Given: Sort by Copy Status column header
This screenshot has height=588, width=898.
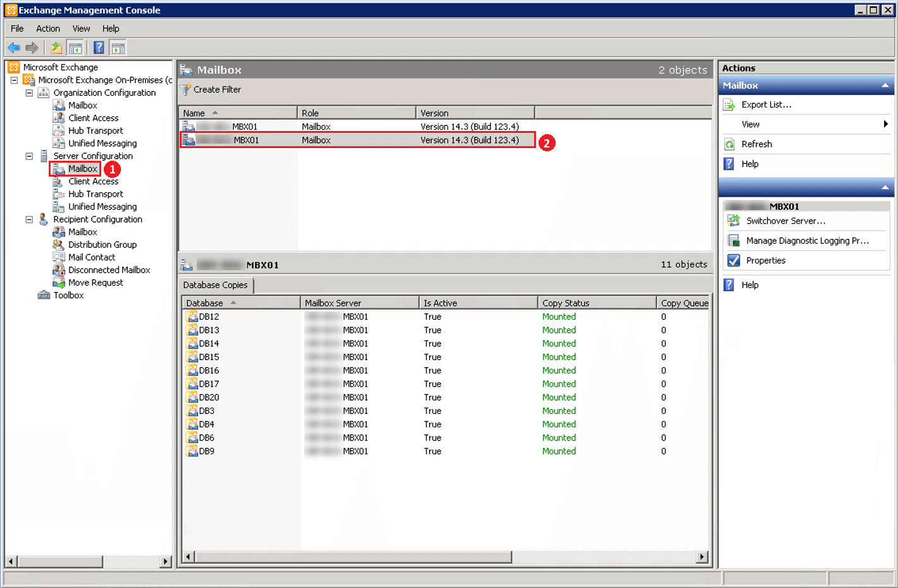Looking at the screenshot, I should tap(597, 303).
